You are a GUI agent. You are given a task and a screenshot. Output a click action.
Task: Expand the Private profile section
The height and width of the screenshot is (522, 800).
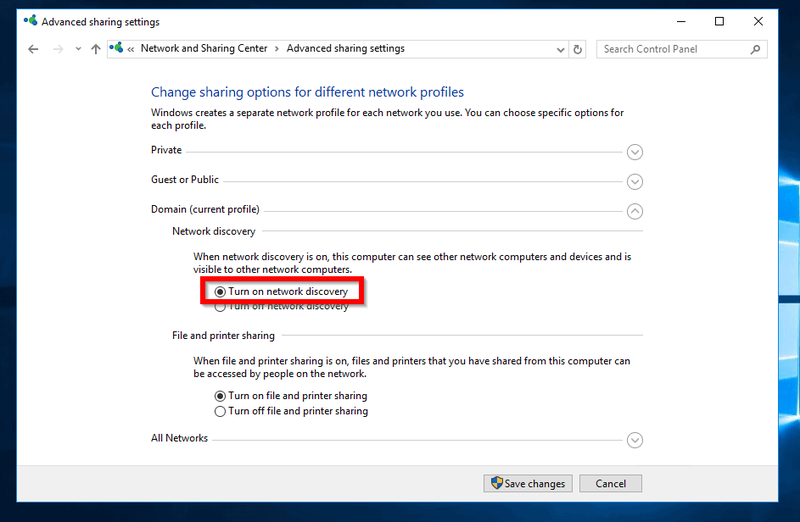(x=635, y=152)
